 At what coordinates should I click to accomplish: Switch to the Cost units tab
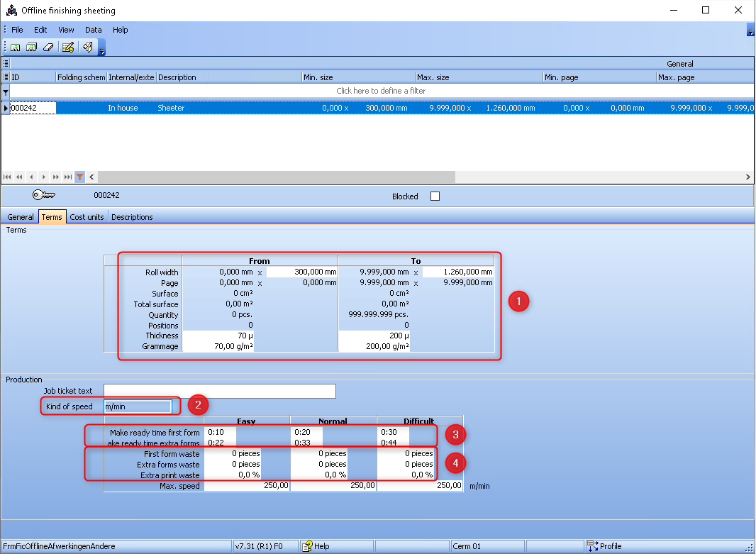[87, 217]
